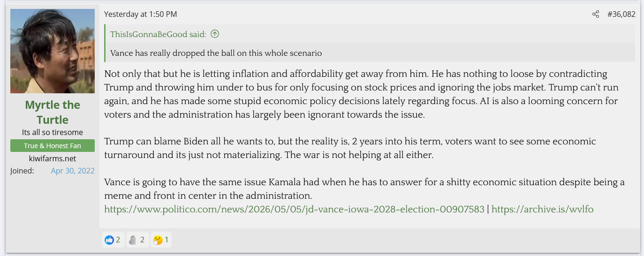
Task: Click the Its all so tiresome user title
Action: pyautogui.click(x=53, y=132)
